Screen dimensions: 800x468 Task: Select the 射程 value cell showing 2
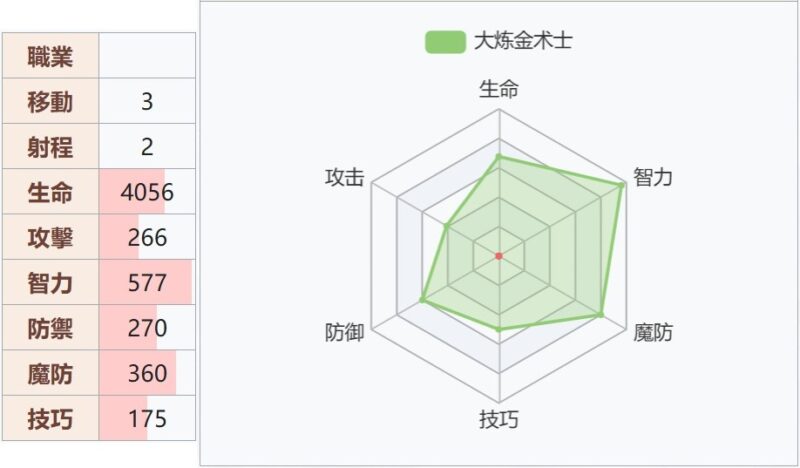[x=147, y=147]
